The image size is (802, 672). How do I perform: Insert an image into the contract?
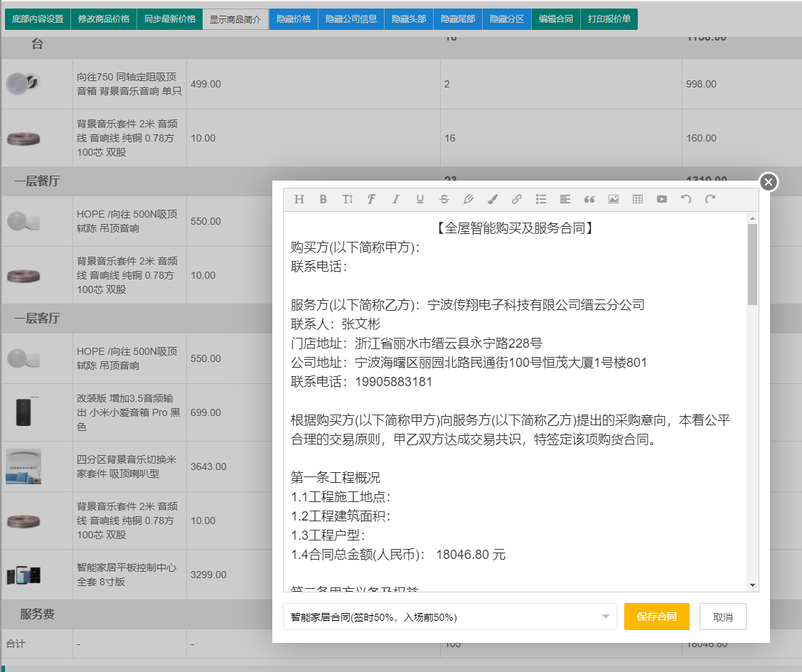tap(614, 199)
